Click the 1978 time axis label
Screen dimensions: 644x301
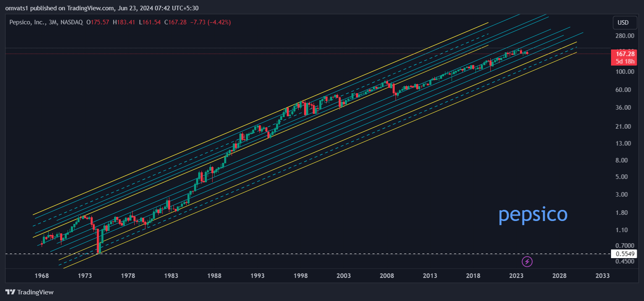[128, 276]
